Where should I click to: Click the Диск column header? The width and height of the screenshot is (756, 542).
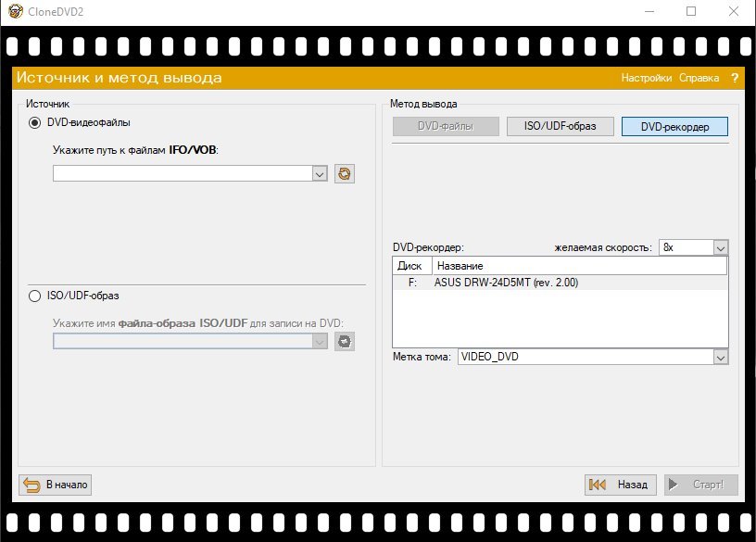tap(412, 266)
